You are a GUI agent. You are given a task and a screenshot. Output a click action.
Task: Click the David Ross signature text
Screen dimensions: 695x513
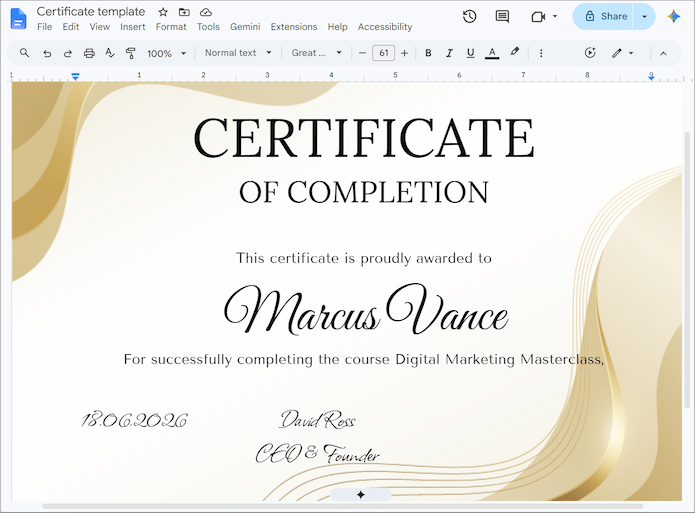click(317, 419)
